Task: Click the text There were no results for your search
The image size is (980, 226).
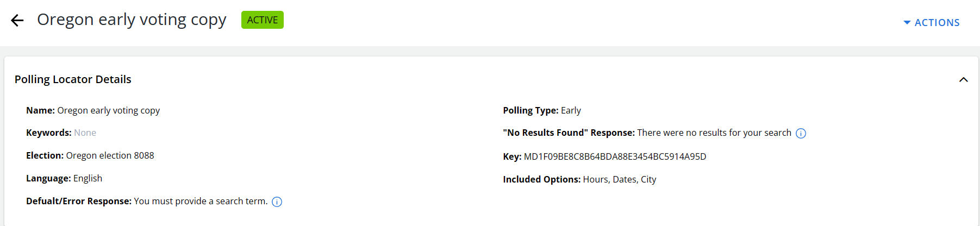Action: tap(714, 133)
